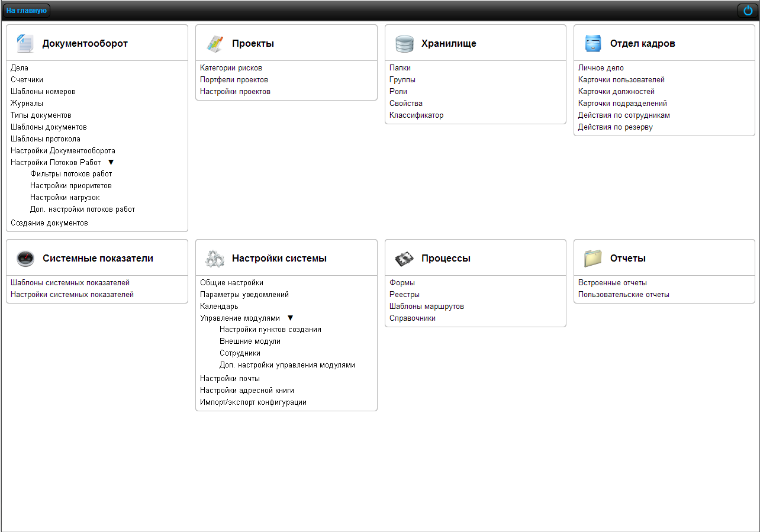Open Журналы link
The height and width of the screenshot is (532, 760).
(x=27, y=104)
